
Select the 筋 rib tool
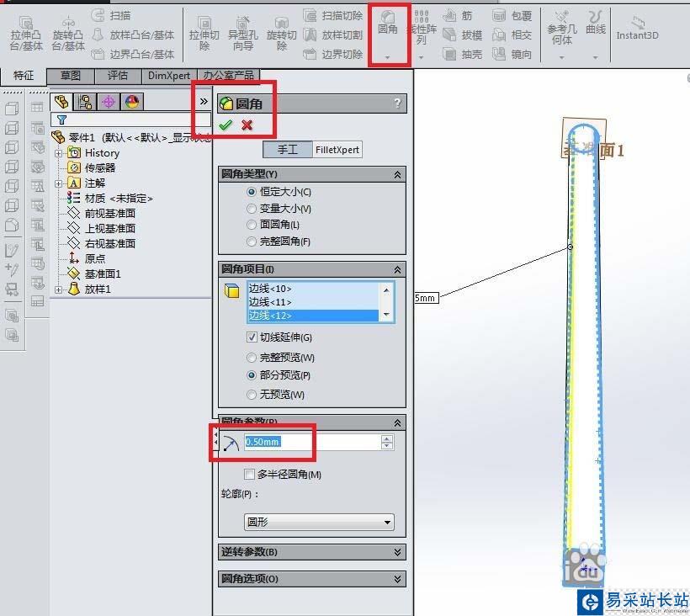pyautogui.click(x=457, y=16)
